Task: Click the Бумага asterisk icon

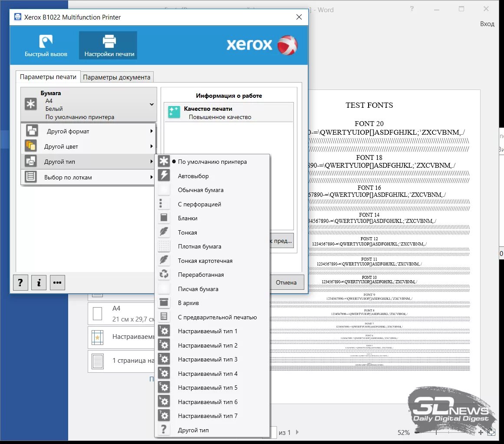Action: point(31,104)
